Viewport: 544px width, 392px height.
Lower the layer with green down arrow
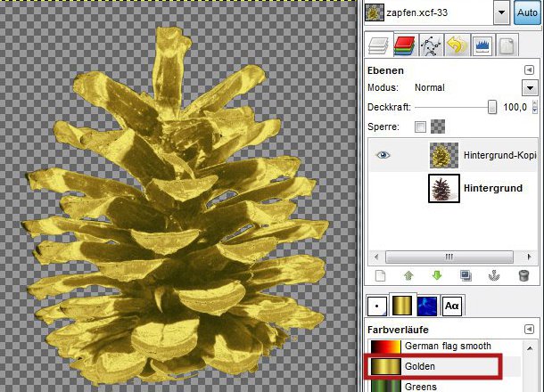pyautogui.click(x=437, y=276)
